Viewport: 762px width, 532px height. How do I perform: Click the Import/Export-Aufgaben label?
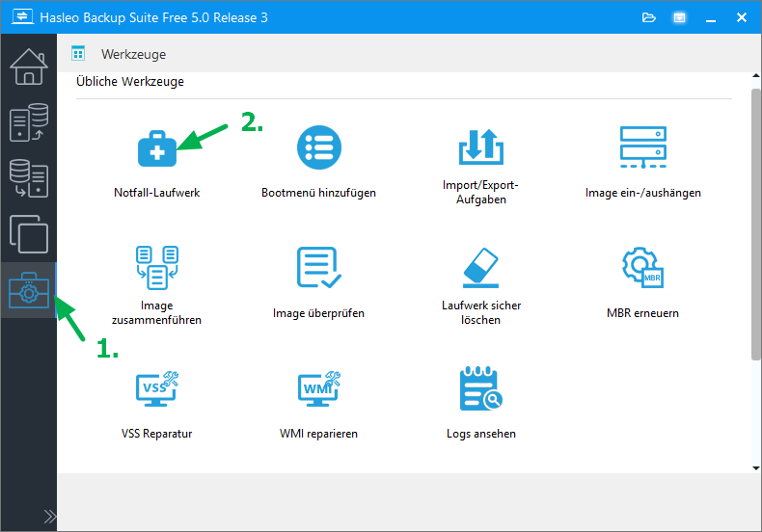tap(480, 192)
